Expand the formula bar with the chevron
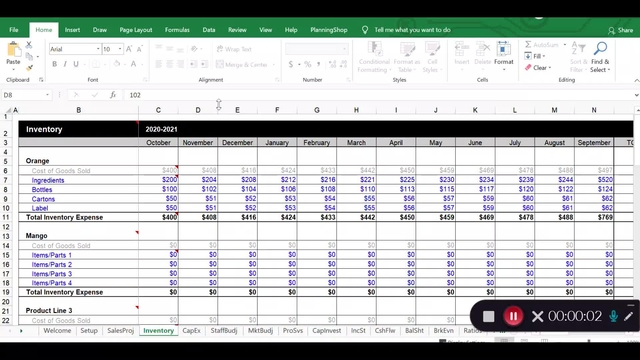The height and width of the screenshot is (360, 640). (636, 95)
